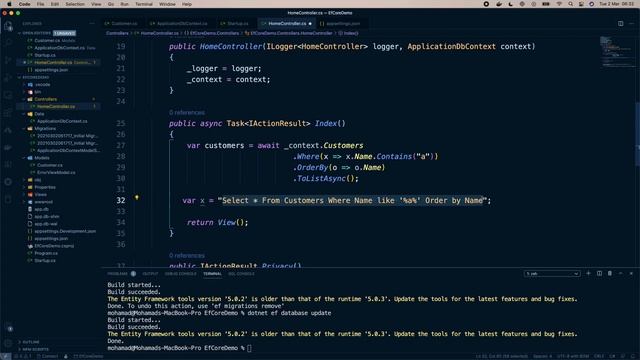Click '0 references' above Privacy method
This screenshot has width=640, height=360.
point(187,256)
